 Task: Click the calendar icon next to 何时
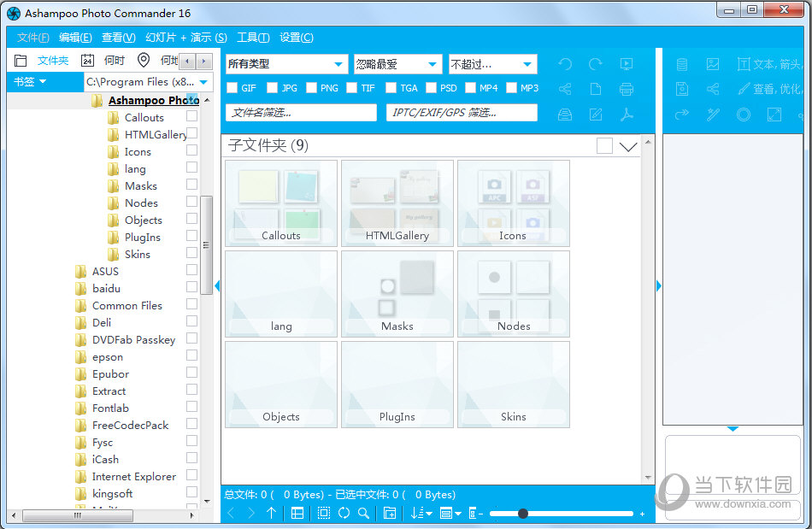(87, 61)
